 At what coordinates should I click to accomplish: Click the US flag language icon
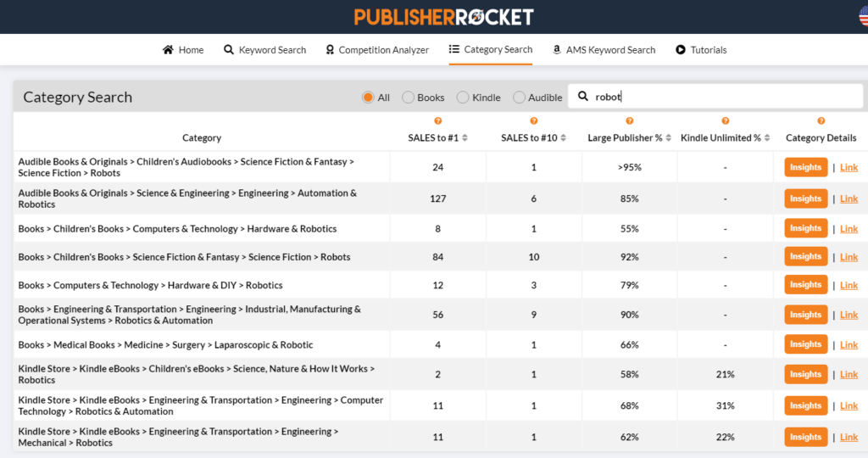click(863, 17)
